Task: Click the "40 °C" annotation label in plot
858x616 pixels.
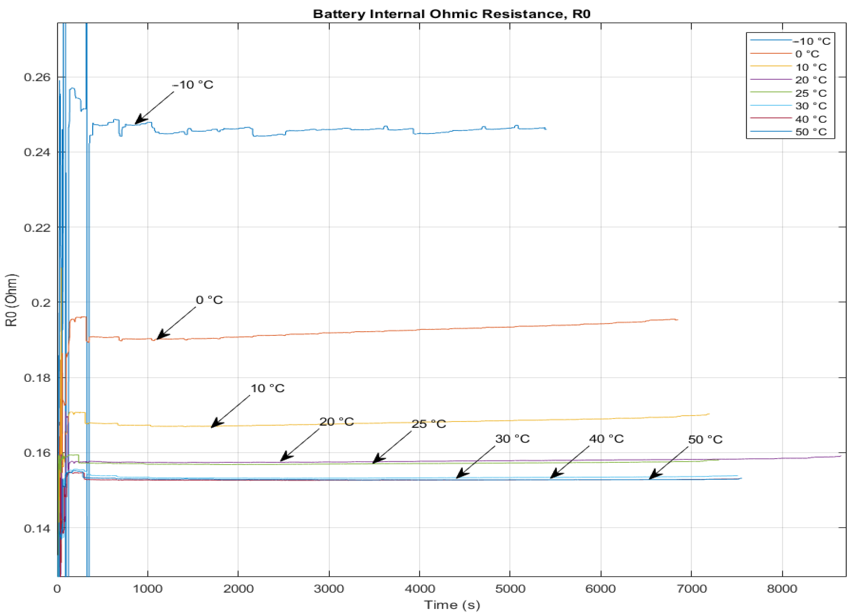Action: [x=606, y=439]
